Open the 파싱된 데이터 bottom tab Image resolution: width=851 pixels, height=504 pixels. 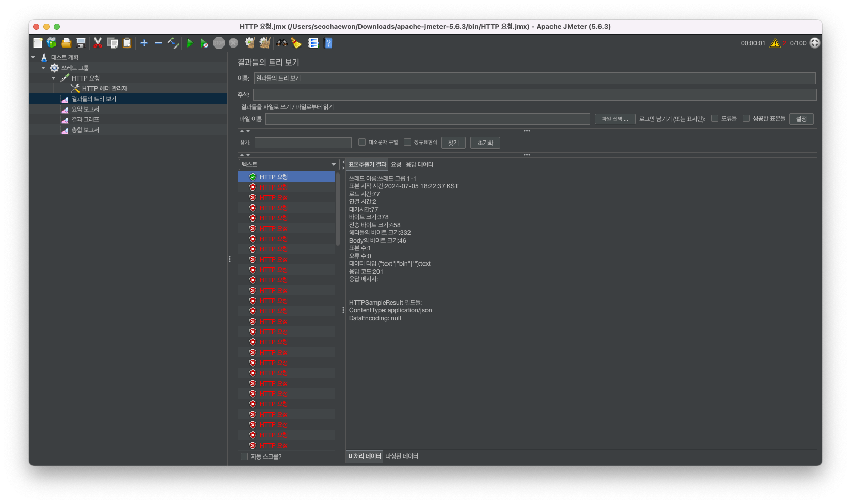click(x=402, y=456)
